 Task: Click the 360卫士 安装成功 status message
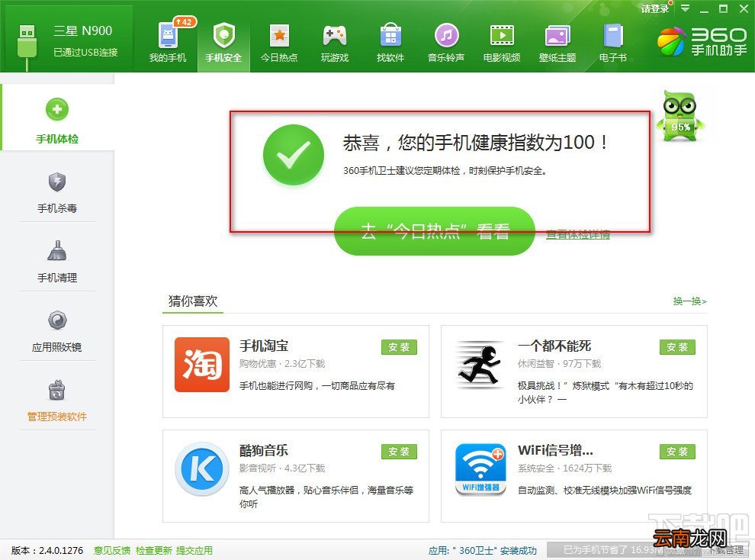pyautogui.click(x=483, y=550)
